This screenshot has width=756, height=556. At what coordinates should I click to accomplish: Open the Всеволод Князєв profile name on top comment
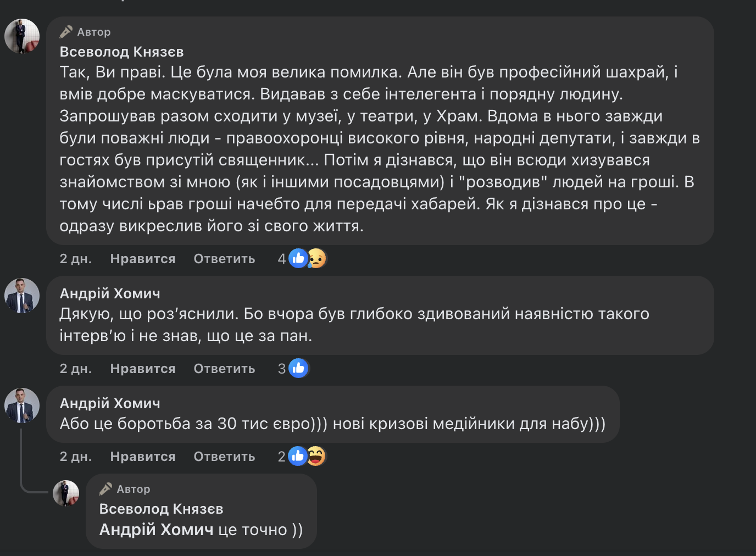click(x=121, y=52)
